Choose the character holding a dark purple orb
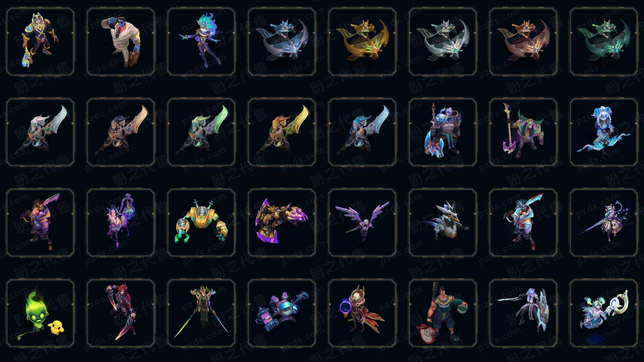 (362, 313)
